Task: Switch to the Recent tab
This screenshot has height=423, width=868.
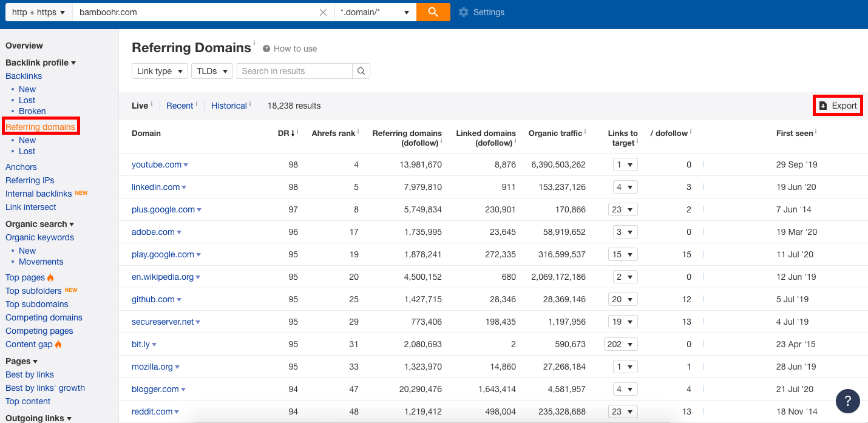Action: click(x=180, y=106)
